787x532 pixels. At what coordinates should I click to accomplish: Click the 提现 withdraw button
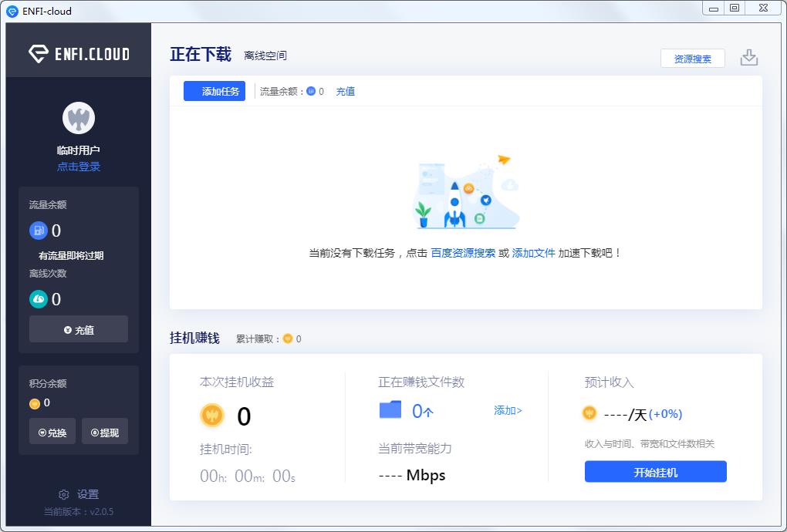click(x=105, y=431)
